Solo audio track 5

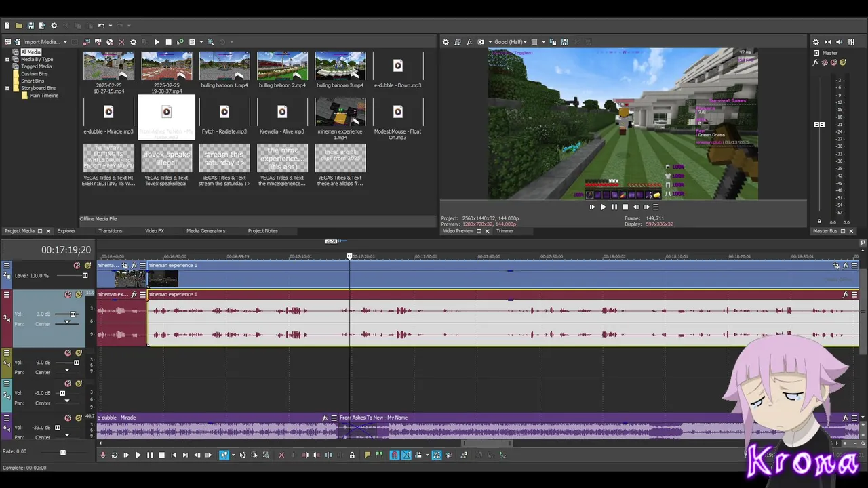(x=79, y=384)
